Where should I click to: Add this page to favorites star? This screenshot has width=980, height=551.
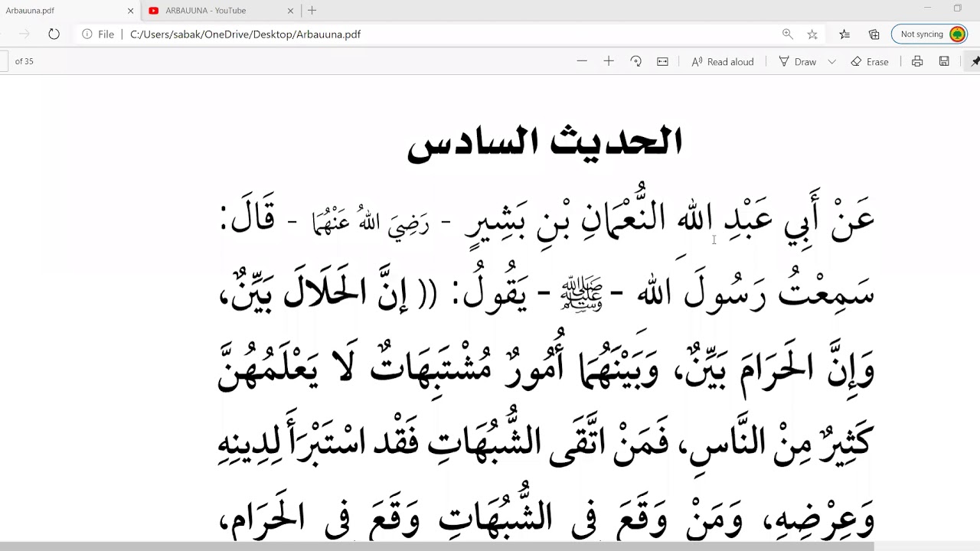(812, 34)
